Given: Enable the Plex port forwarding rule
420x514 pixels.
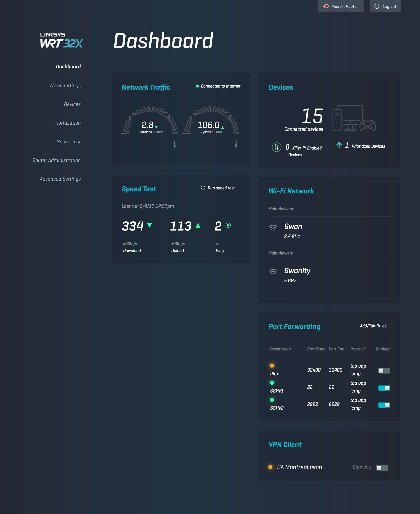Looking at the screenshot, I should (384, 370).
